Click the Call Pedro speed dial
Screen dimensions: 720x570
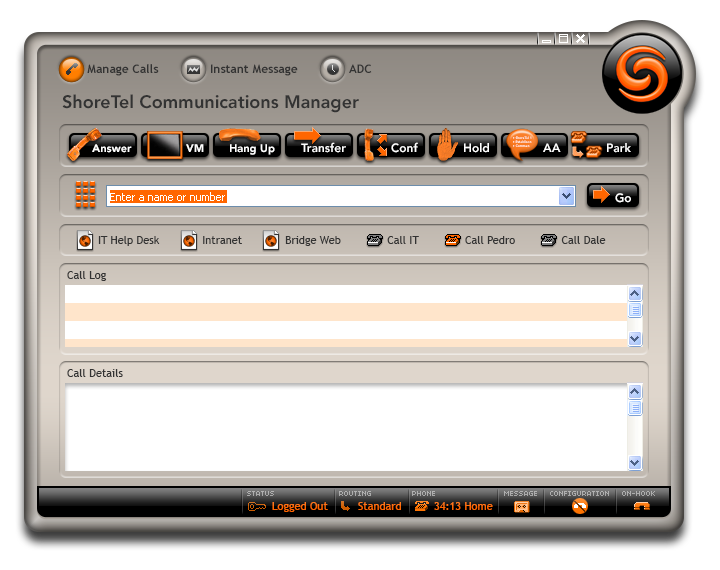(480, 240)
